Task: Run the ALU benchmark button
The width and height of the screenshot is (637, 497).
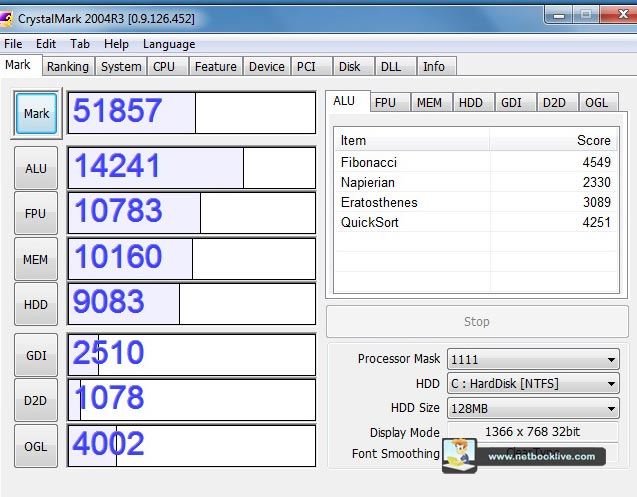Action: (36, 168)
